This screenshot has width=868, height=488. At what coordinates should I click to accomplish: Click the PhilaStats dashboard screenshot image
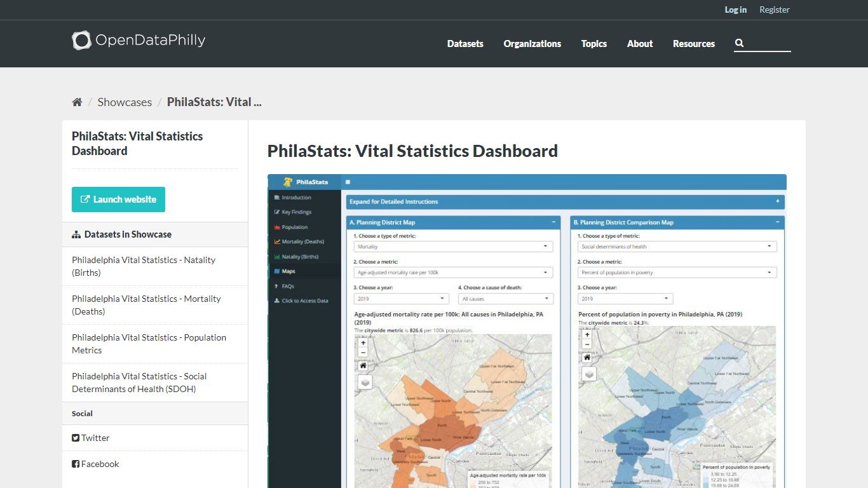(527, 331)
